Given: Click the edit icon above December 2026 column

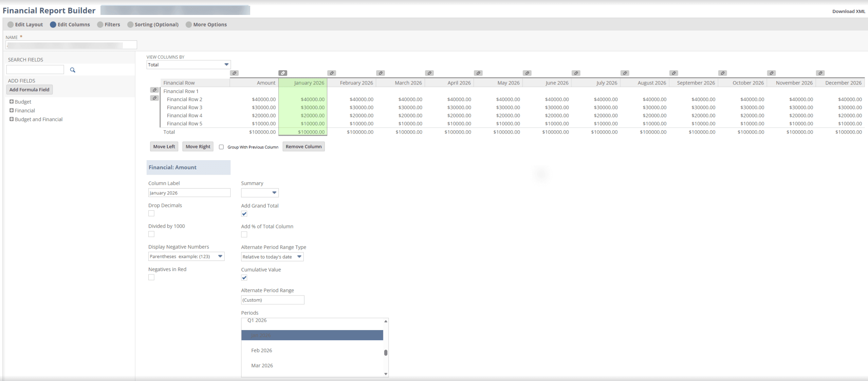Looking at the screenshot, I should [x=820, y=73].
